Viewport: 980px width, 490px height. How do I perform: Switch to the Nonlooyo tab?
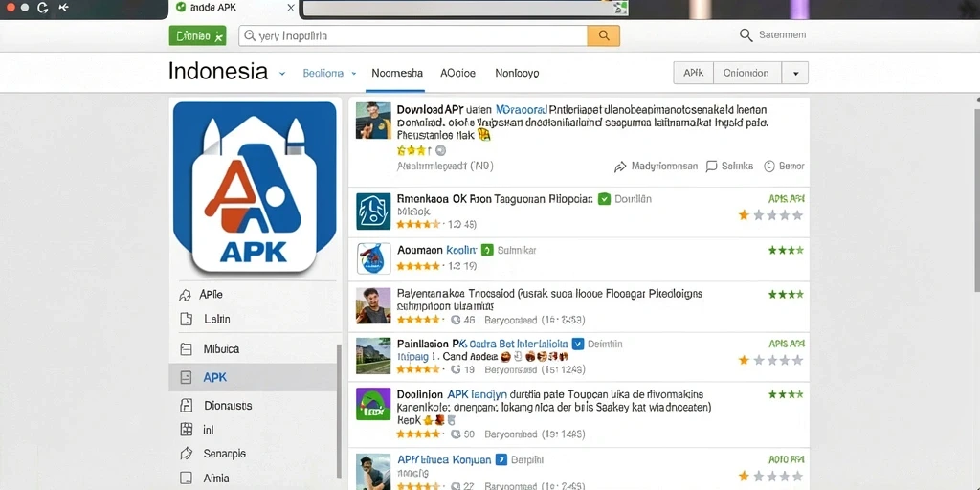517,73
